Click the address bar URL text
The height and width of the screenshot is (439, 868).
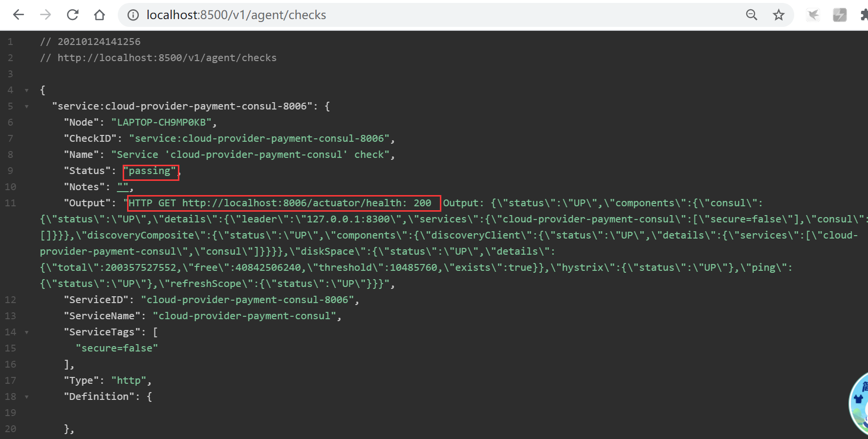pyautogui.click(x=236, y=15)
